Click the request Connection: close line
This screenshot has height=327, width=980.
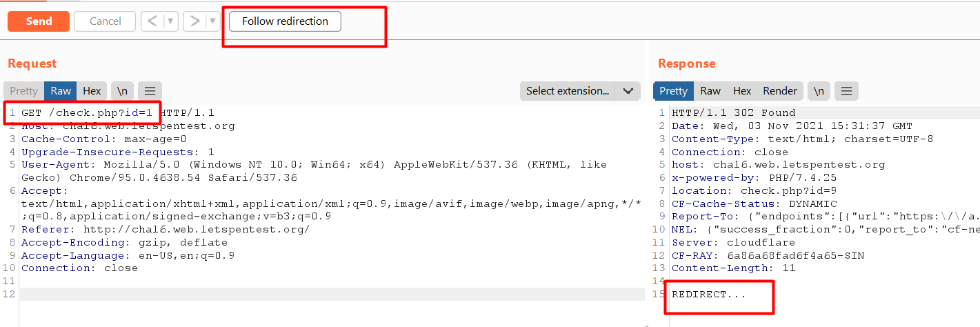click(x=79, y=268)
